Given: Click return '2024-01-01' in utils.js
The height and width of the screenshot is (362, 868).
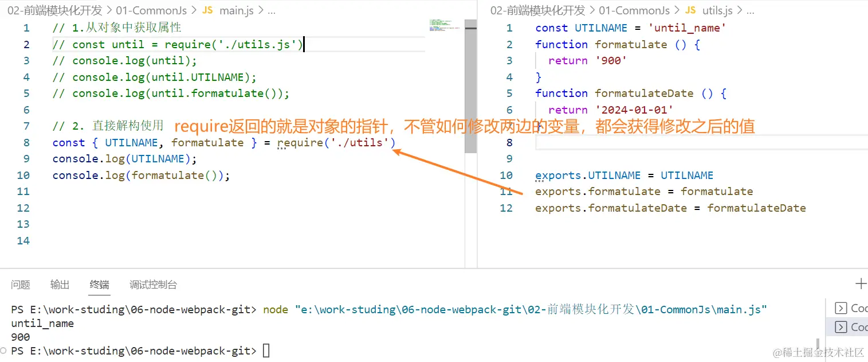Looking at the screenshot, I should click(x=611, y=110).
